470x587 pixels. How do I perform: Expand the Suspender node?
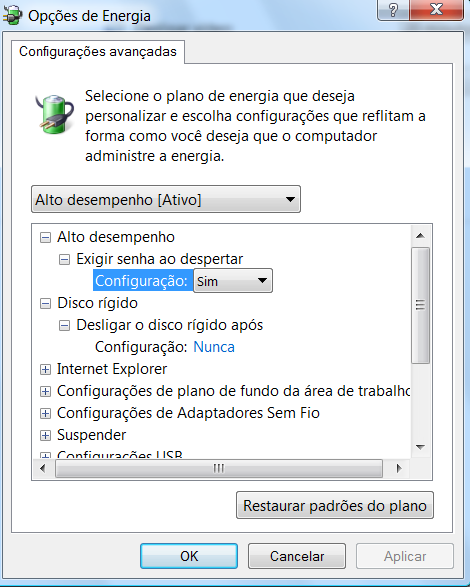pos(45,435)
